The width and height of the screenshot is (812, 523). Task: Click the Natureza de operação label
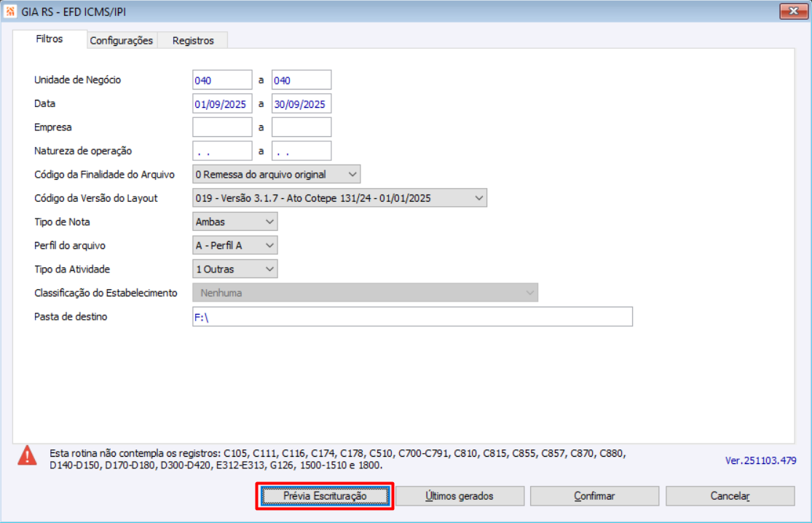(83, 151)
